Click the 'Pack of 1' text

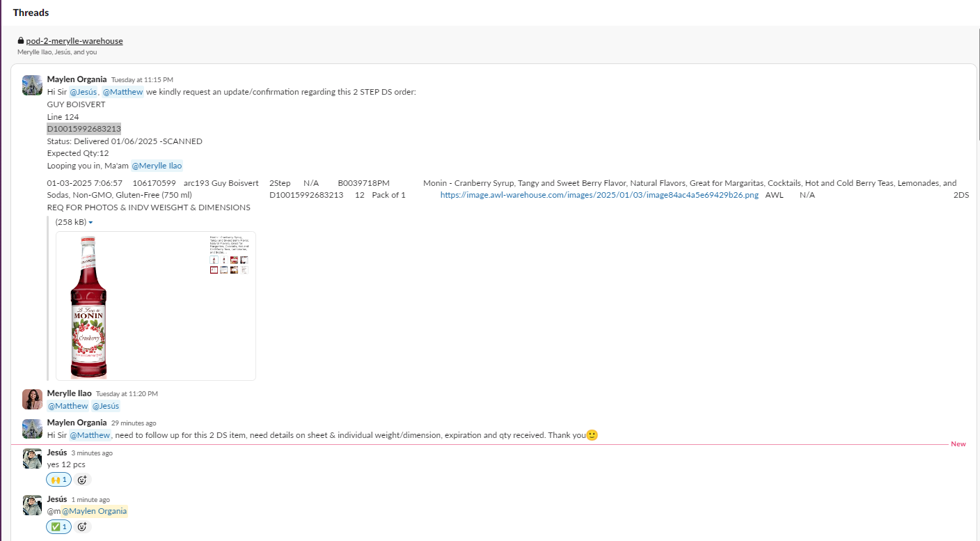point(388,195)
